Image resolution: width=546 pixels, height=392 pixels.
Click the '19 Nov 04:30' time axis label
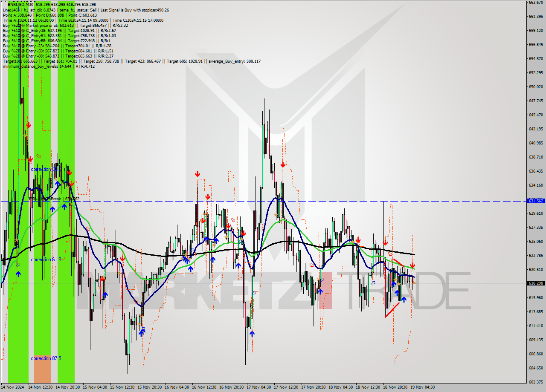pos(422,387)
